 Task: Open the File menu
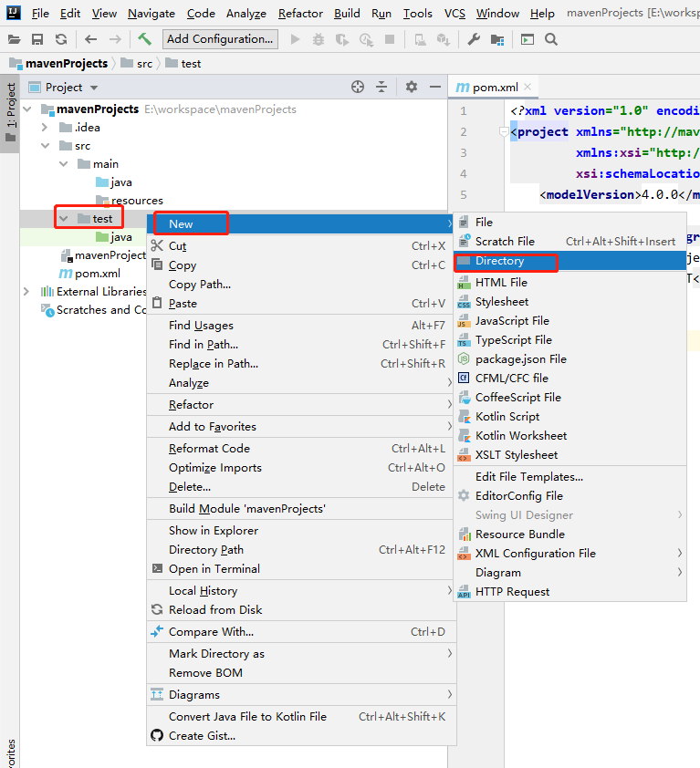point(40,13)
